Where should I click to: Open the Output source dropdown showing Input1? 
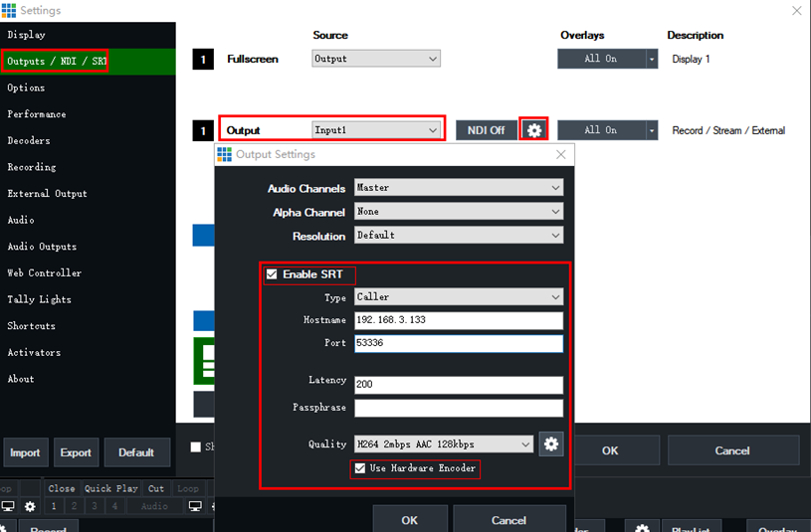coord(376,130)
